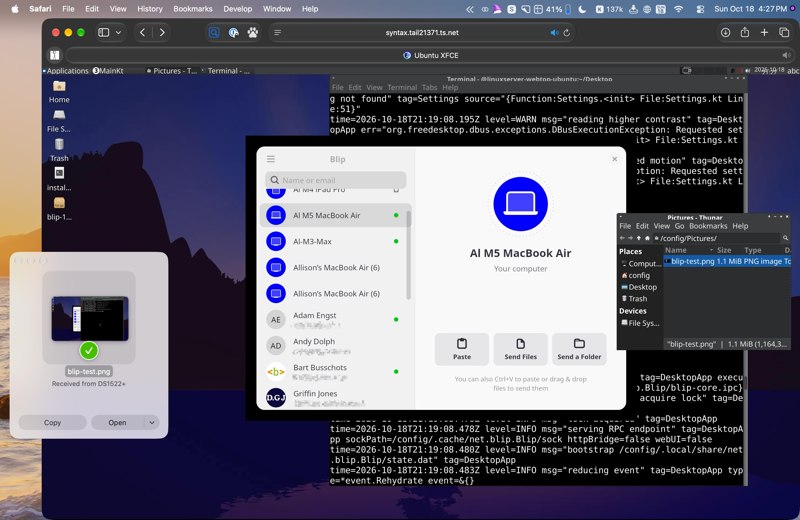Screen dimensions: 800x520
Task: Click instal... desktop script icon
Action: (59, 180)
